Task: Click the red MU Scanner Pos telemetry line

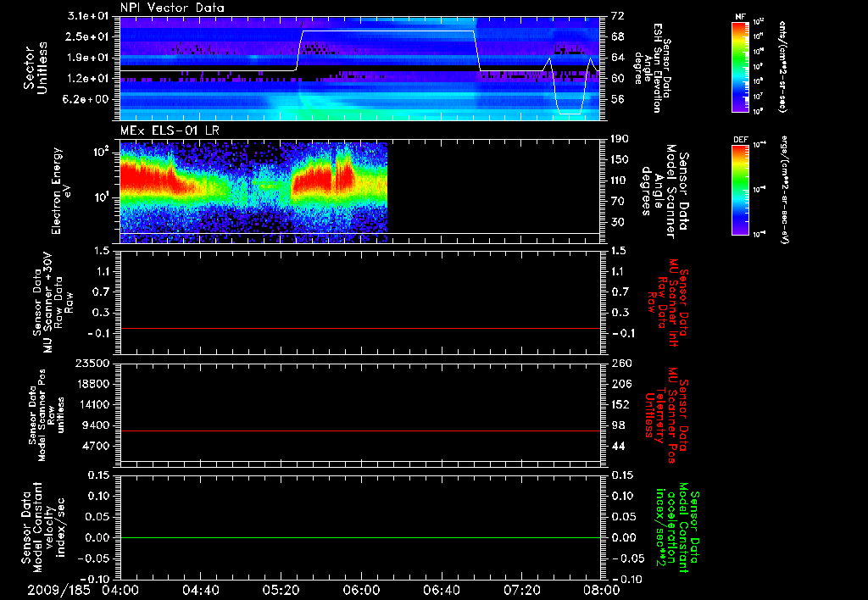Action: point(360,431)
